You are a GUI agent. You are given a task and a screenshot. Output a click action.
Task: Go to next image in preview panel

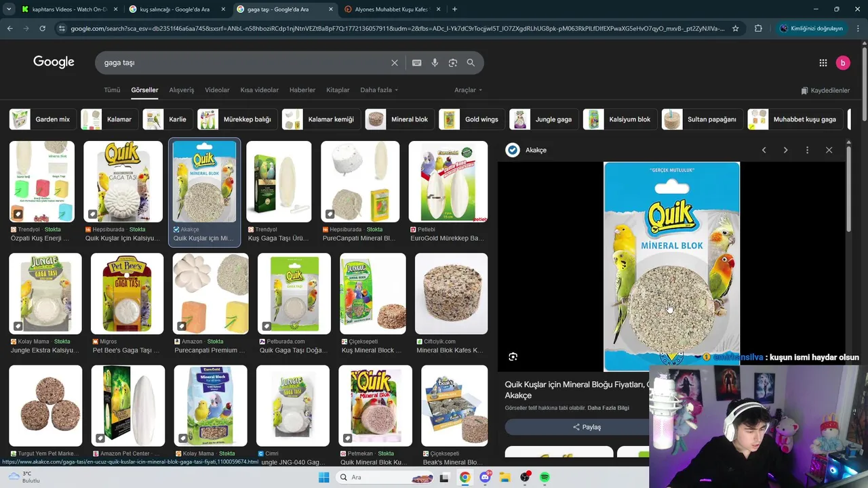coord(785,150)
